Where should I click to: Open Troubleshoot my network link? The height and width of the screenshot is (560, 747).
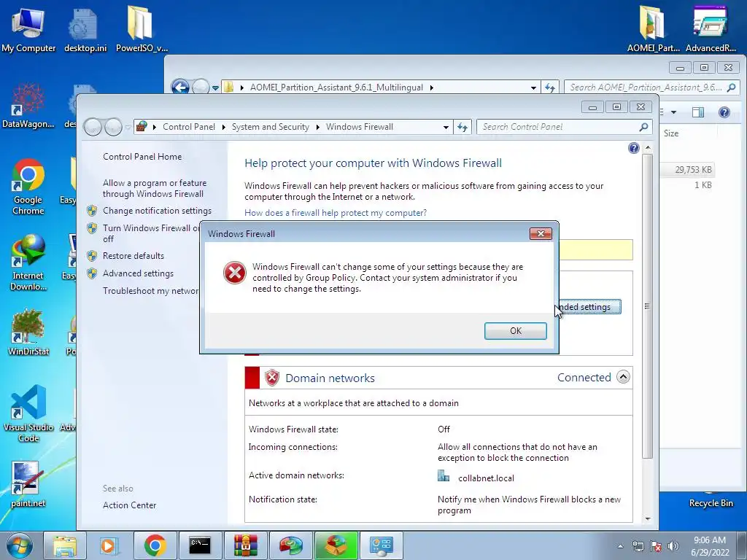point(150,291)
